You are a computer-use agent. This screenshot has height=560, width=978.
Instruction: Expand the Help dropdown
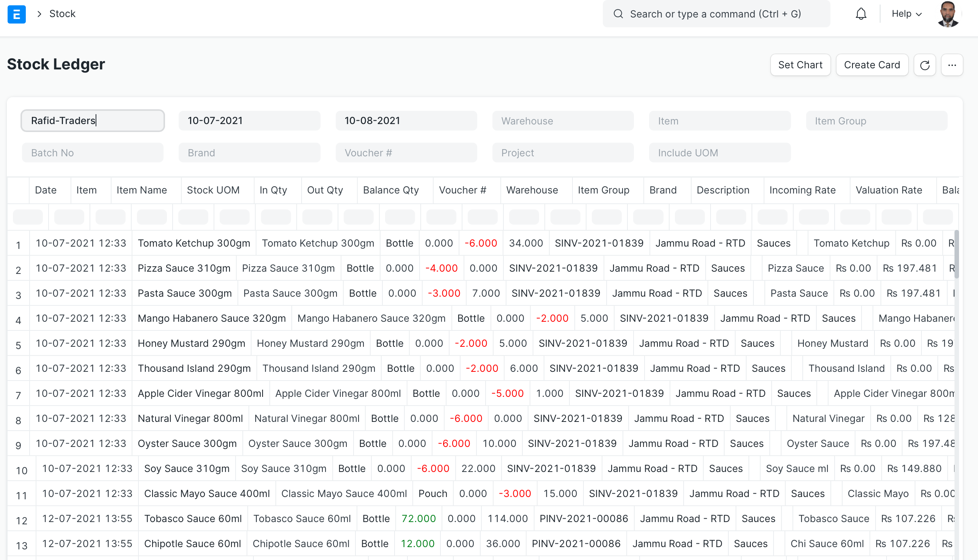(x=906, y=13)
